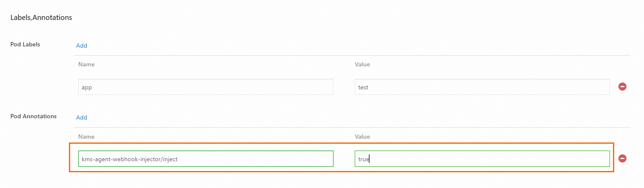
Task: Place cursor in the pod label 'app' input
Action: [x=205, y=87]
